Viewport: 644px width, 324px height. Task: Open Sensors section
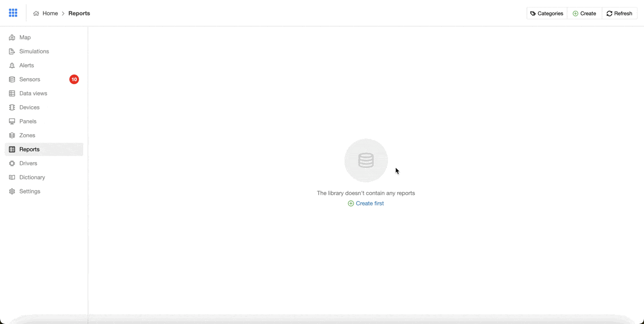click(44, 79)
